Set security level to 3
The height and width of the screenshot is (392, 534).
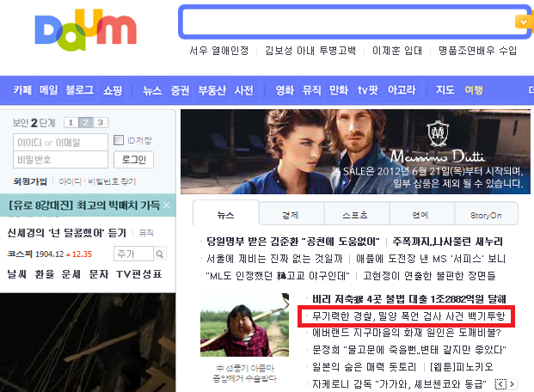tap(101, 122)
